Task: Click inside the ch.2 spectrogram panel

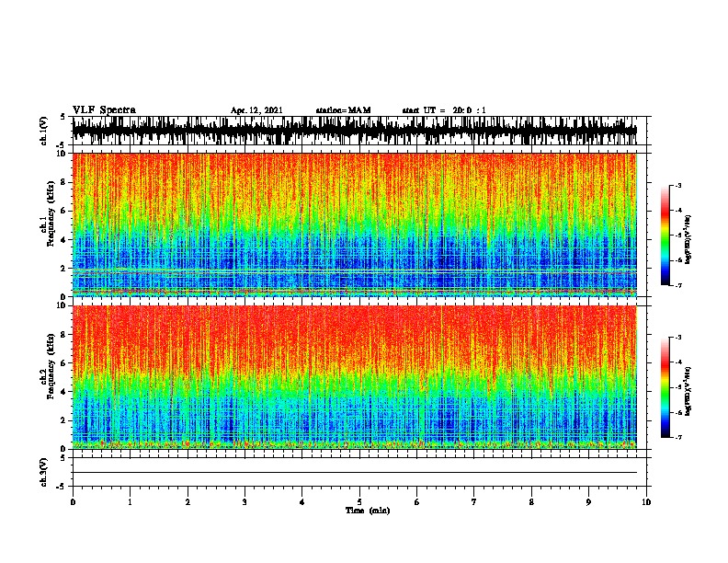Action: pyautogui.click(x=355, y=377)
